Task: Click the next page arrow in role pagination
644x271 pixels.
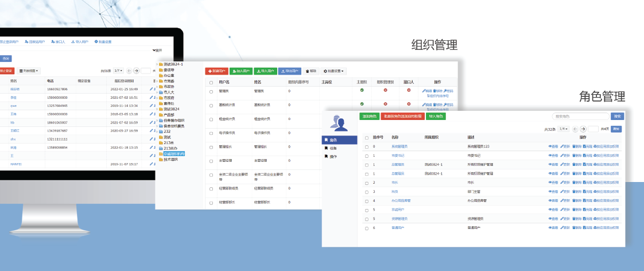Action: coord(583,129)
